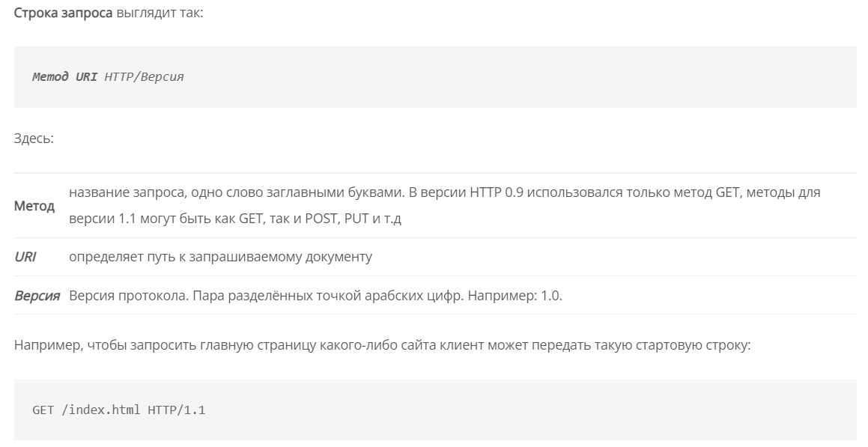Click the bold 'Строка запроса' heading text
Viewport: 868px width, 447px height.
tap(63, 13)
